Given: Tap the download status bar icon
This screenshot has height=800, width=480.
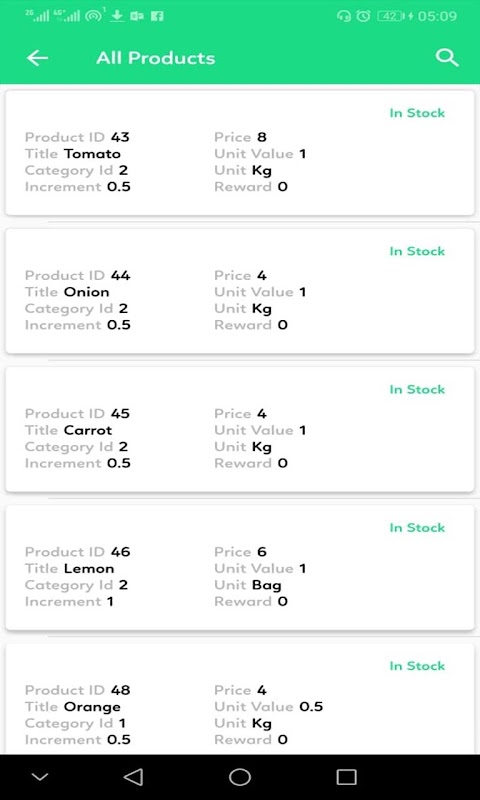Looking at the screenshot, I should [x=117, y=16].
